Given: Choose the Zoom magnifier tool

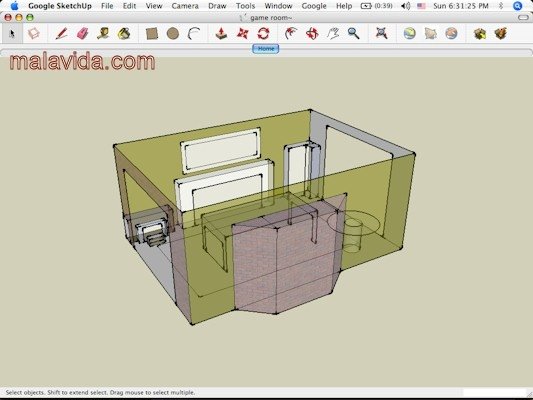Looking at the screenshot, I should (x=354, y=34).
